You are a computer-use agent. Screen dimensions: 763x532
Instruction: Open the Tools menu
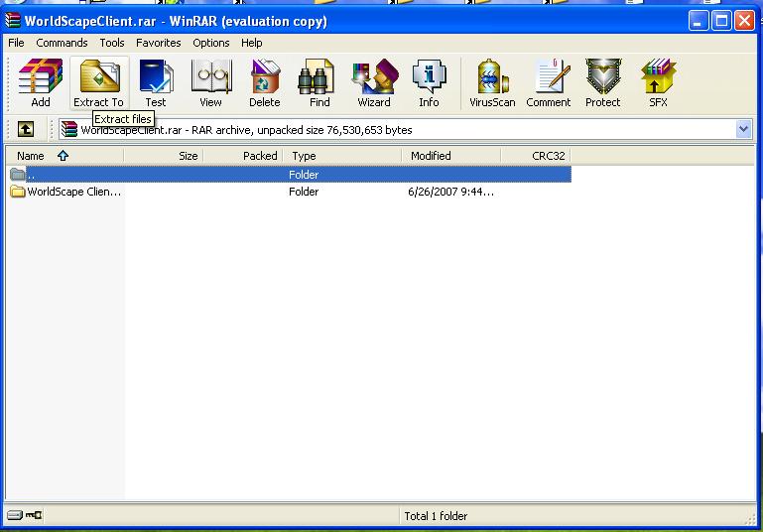click(x=112, y=43)
